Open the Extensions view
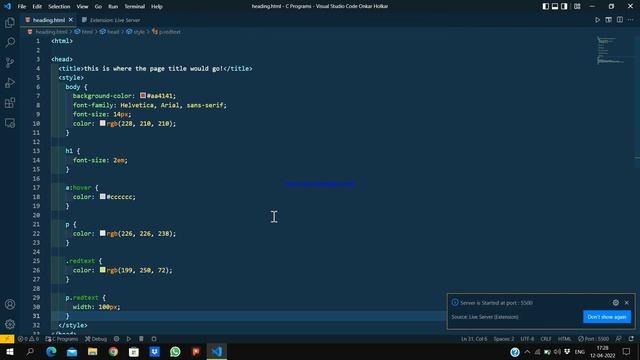The height and width of the screenshot is (360, 640). click(x=10, y=102)
